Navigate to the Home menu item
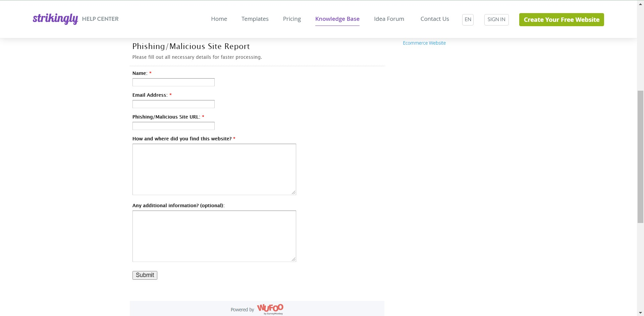 pyautogui.click(x=219, y=19)
